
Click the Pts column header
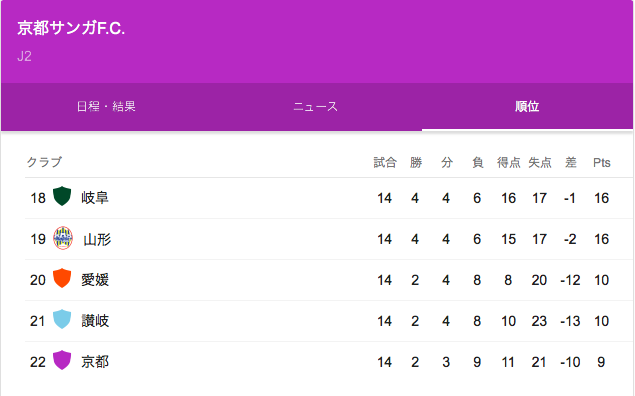pos(602,162)
